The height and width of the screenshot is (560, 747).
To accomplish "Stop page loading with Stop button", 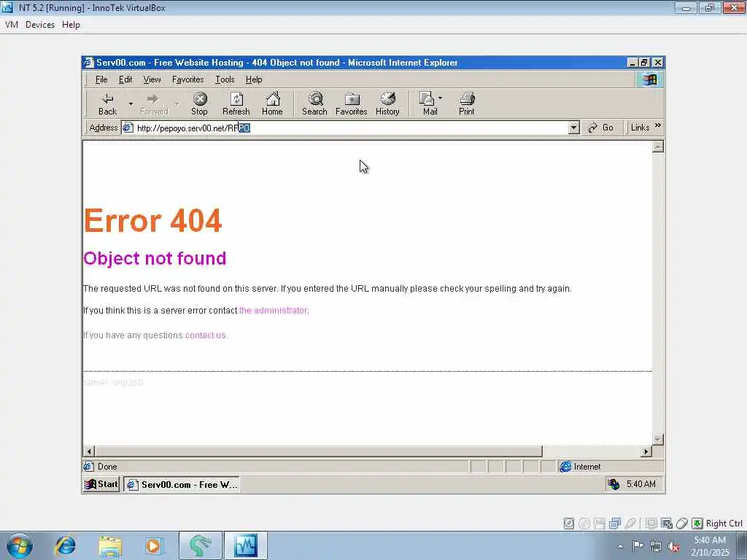I will click(199, 104).
